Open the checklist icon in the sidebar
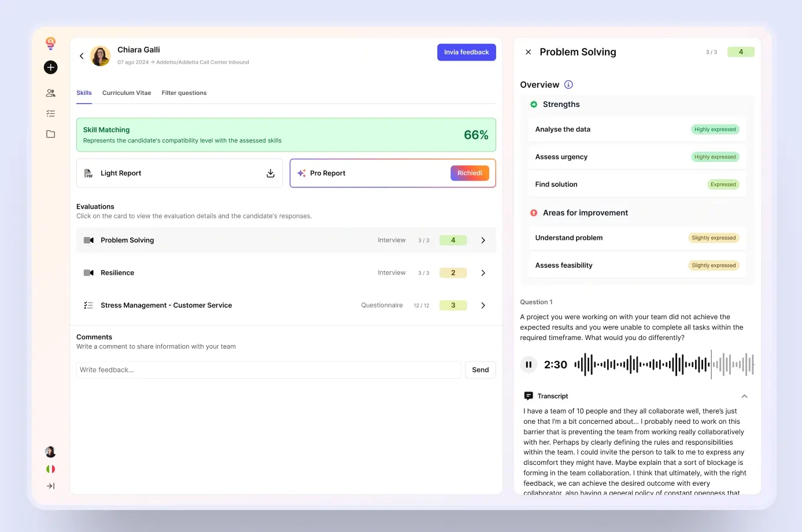Screen dimensions: 802x532 (50, 113)
